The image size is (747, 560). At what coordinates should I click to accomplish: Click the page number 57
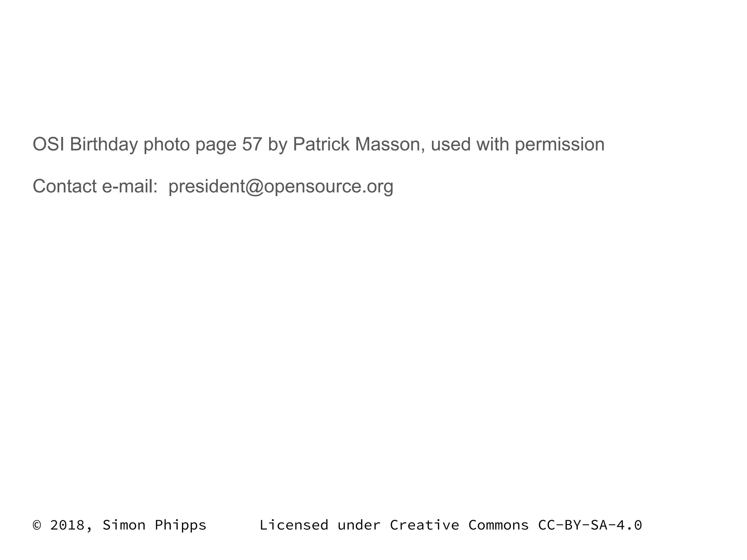point(252,144)
